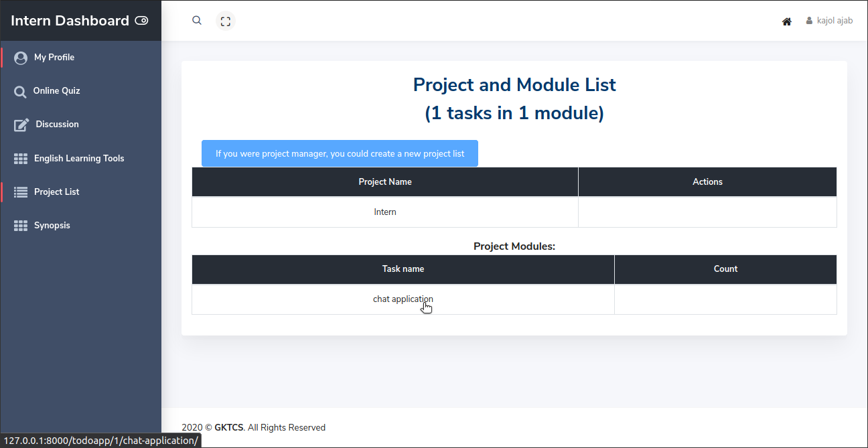868x448 pixels.
Task: Click the My Profile user-circle icon
Action: pos(21,58)
